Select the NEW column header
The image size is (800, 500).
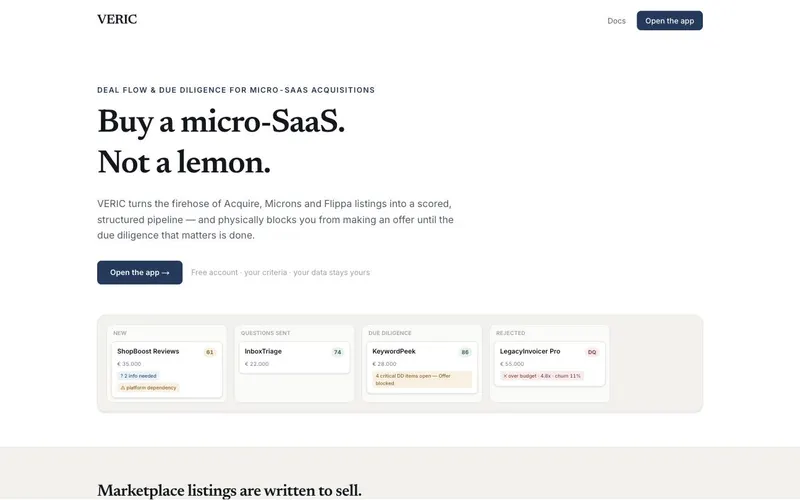(120, 333)
